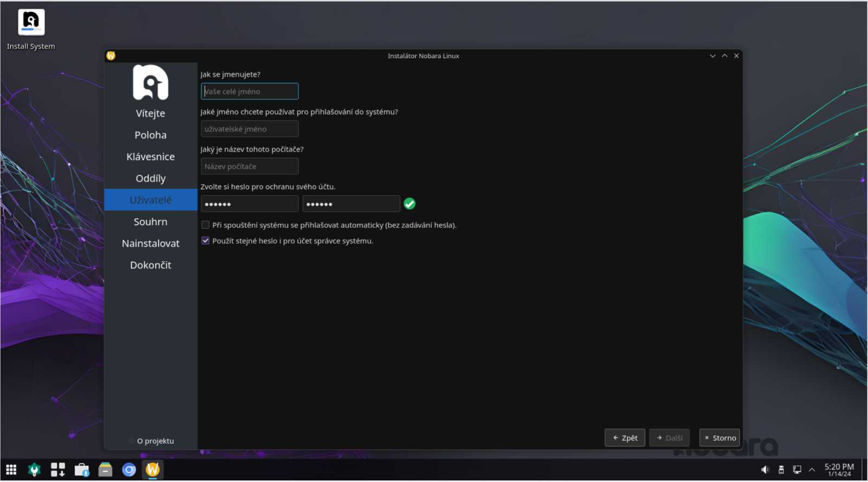This screenshot has height=482, width=868.
Task: Open the Install System desktop icon
Action: pos(31,30)
